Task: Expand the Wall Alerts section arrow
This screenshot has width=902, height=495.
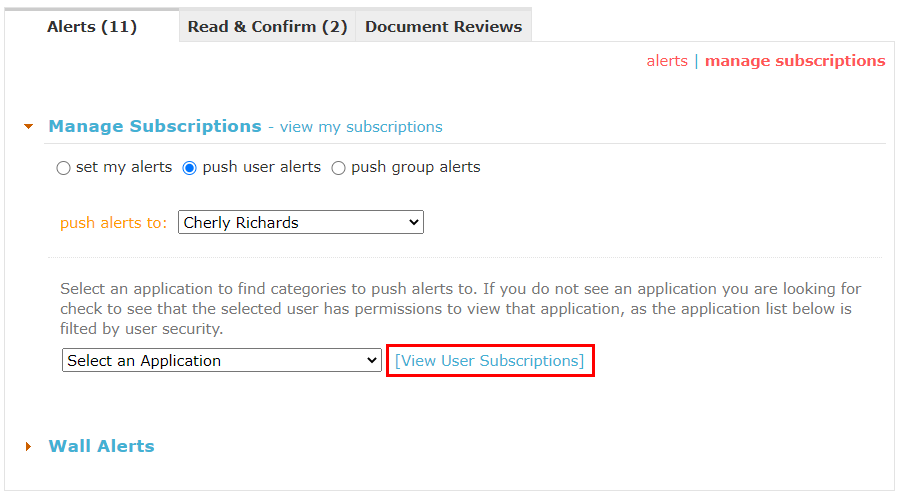Action: click(28, 447)
